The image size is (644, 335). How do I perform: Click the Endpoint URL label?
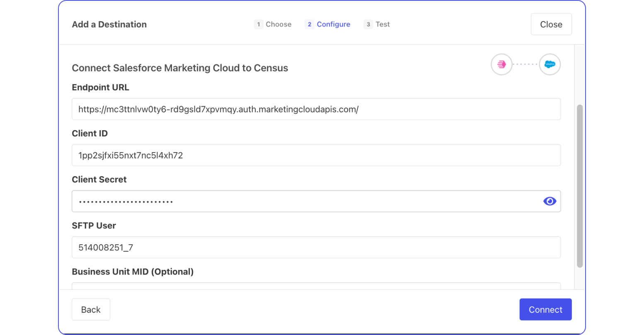pos(100,87)
